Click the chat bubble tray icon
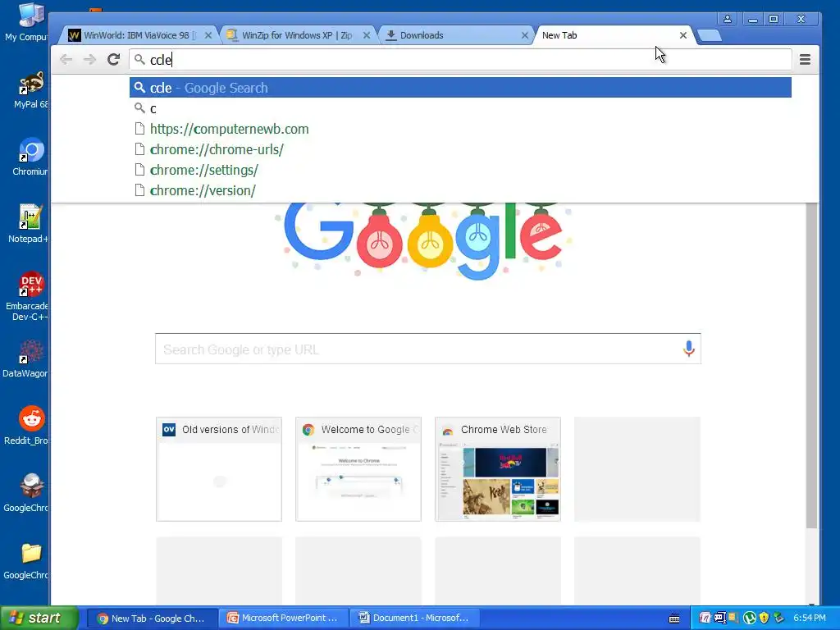 tap(719, 619)
